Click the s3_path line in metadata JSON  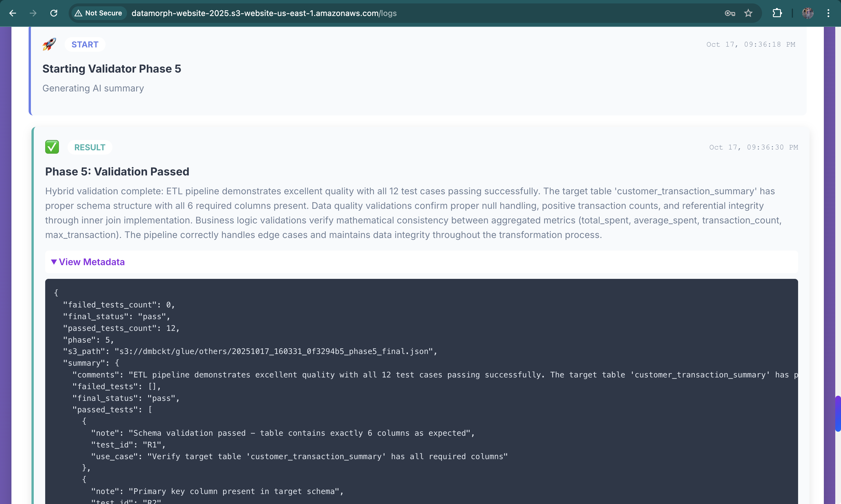tap(250, 351)
